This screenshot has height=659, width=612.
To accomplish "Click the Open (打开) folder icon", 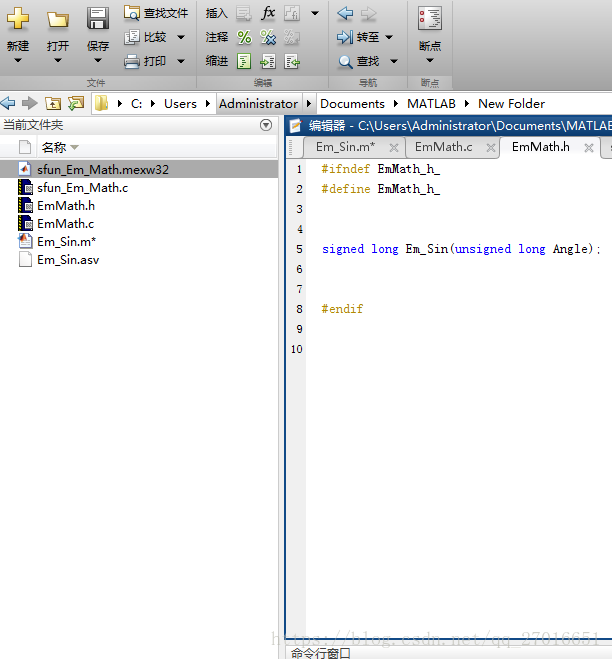I will tap(58, 19).
